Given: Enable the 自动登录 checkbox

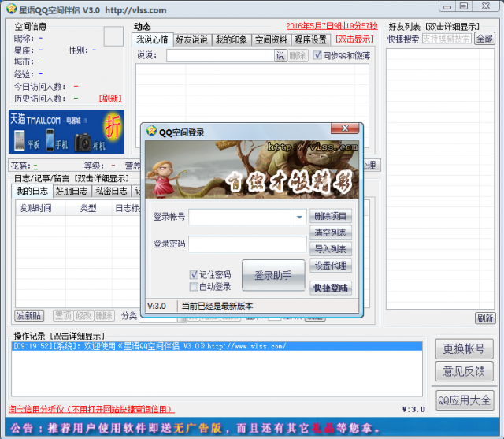Looking at the screenshot, I should (x=194, y=287).
